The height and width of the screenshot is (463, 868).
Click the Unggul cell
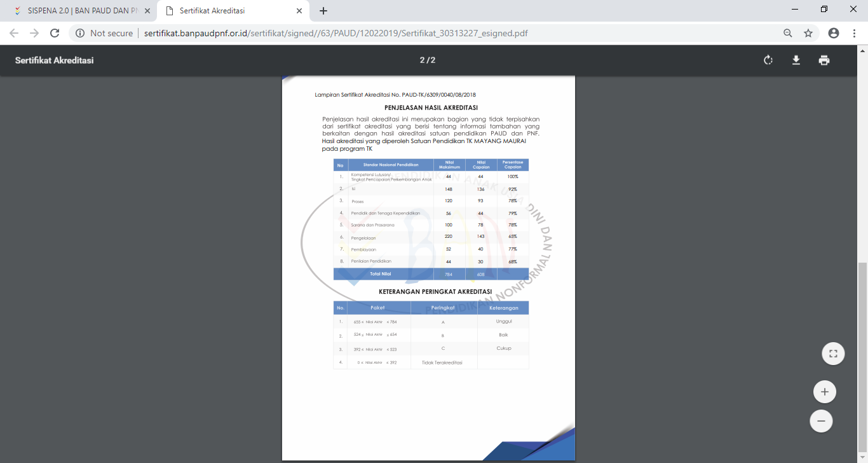click(x=503, y=321)
